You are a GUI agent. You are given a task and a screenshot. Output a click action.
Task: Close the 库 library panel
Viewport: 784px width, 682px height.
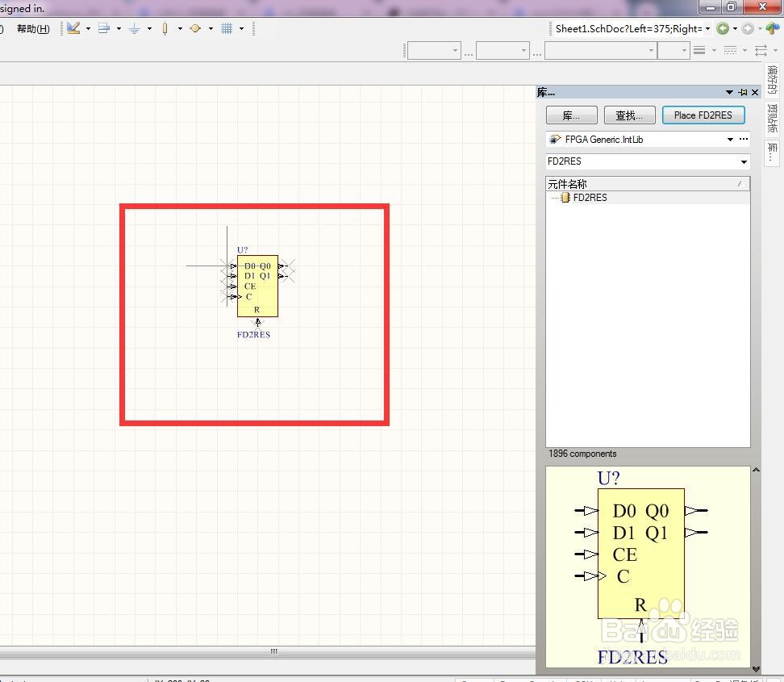point(755,92)
